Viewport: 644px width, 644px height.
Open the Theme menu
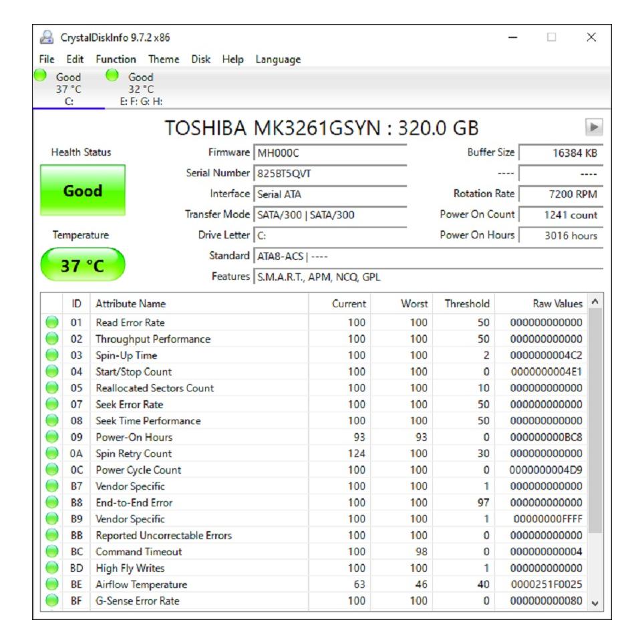pyautogui.click(x=164, y=59)
